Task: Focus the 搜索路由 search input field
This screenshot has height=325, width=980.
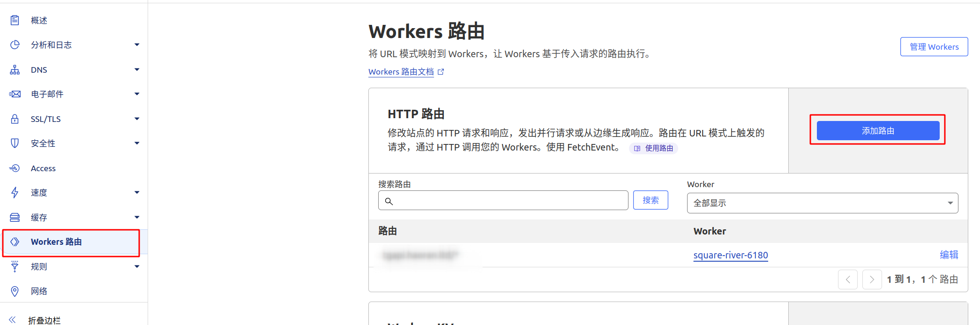Action: (503, 200)
